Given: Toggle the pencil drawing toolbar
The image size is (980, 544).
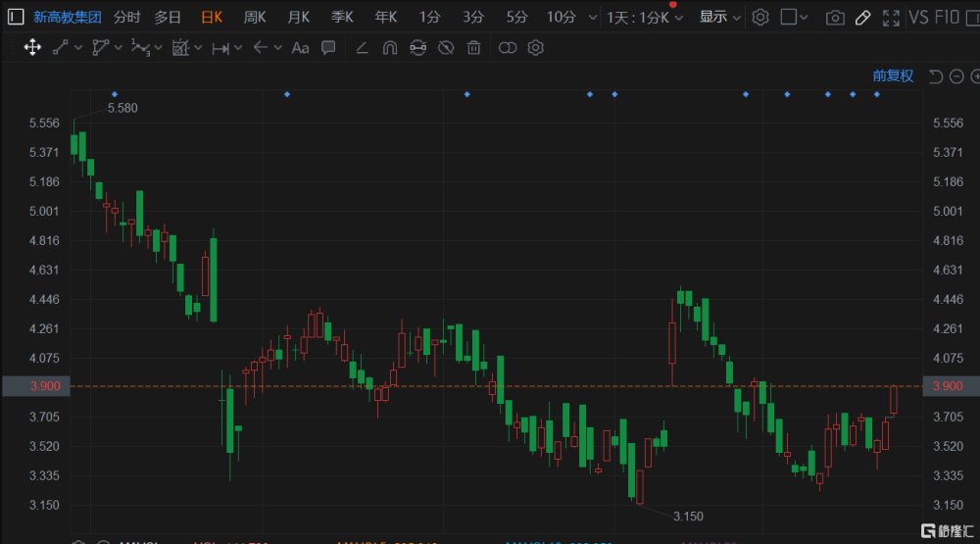Looking at the screenshot, I should (862, 17).
